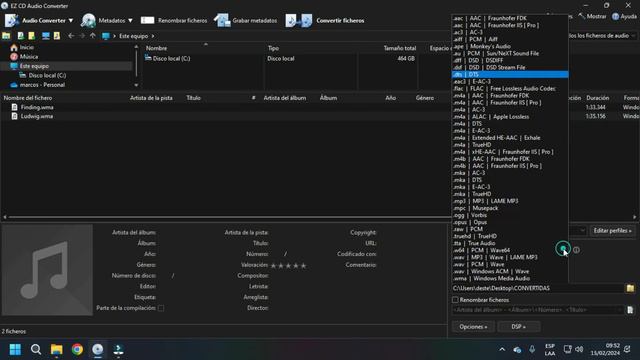
Task: Browse for output folder with yellow folder icon
Action: pyautogui.click(x=630, y=288)
